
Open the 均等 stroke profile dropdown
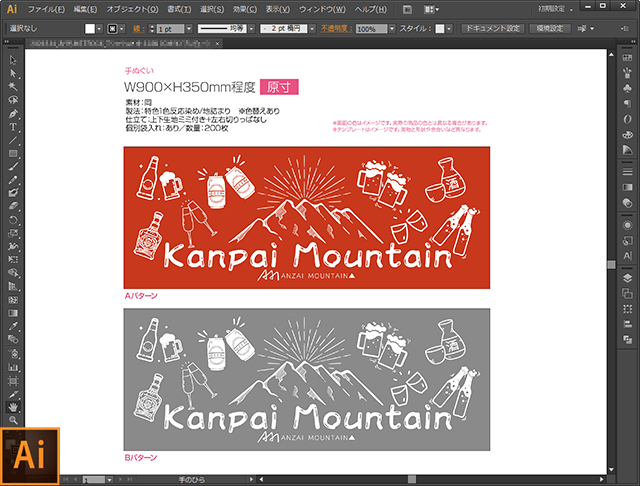[251, 29]
